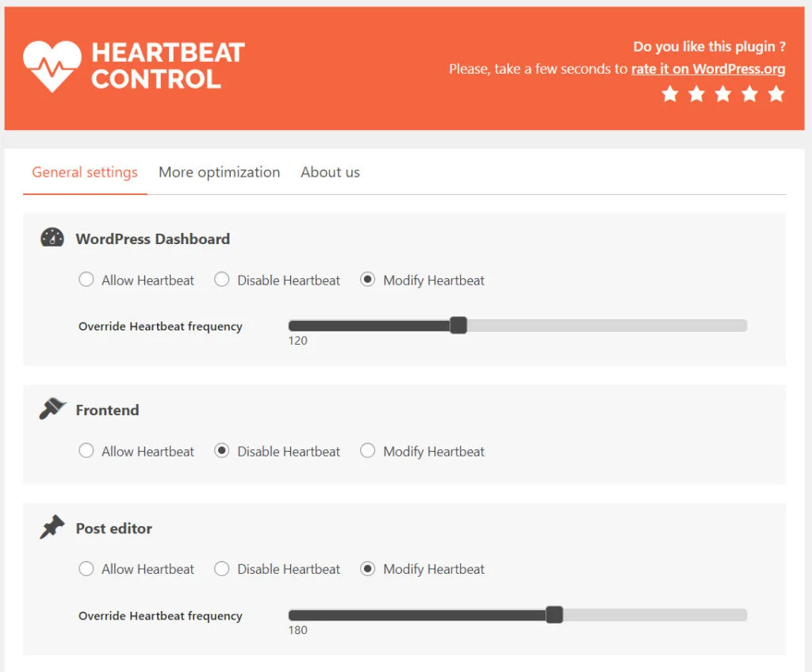Click the WordPress Dashboard speedometer icon
Viewport: 812px width, 672px height.
(x=52, y=237)
